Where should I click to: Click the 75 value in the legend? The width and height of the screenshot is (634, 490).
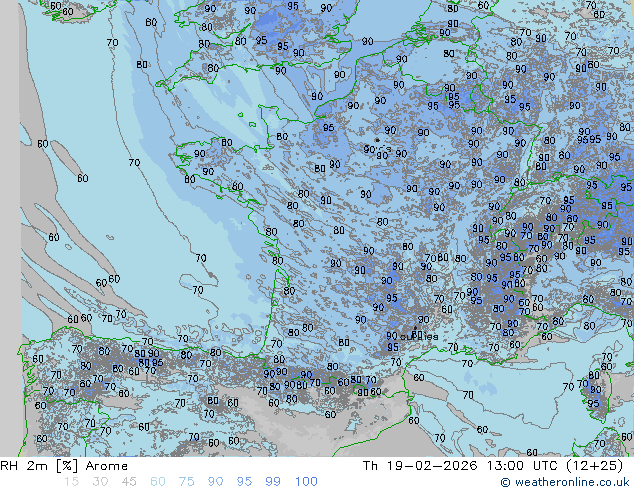[x=186, y=482]
